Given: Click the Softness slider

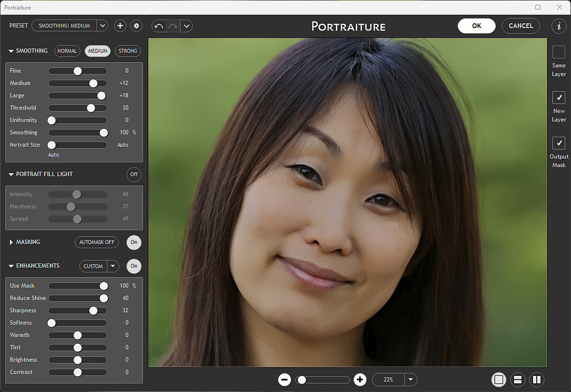Looking at the screenshot, I should coord(77,323).
